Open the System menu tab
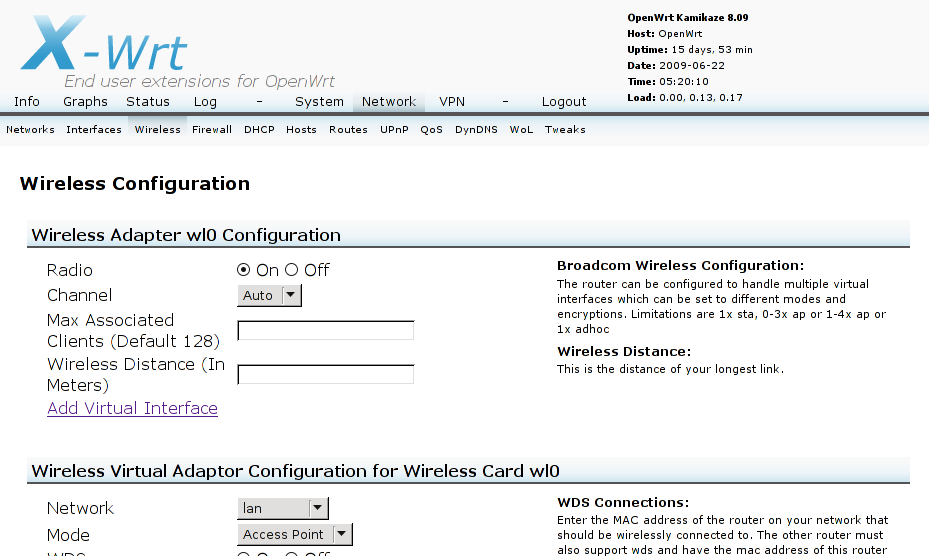The height and width of the screenshot is (556, 929). tap(319, 102)
